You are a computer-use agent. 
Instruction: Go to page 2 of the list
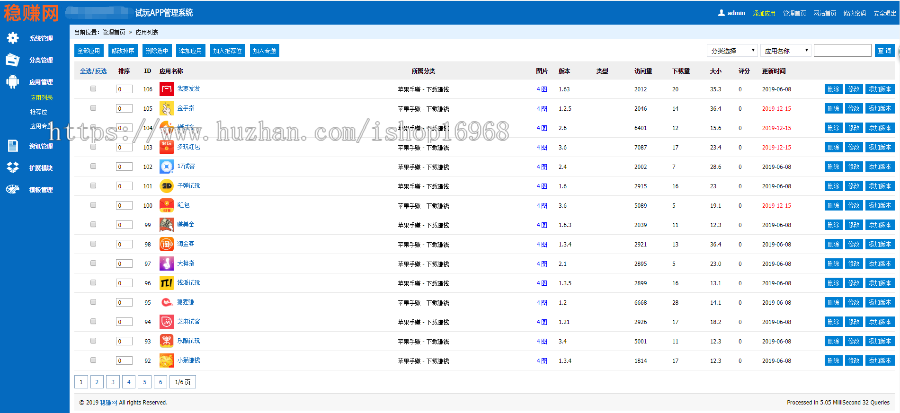point(97,381)
